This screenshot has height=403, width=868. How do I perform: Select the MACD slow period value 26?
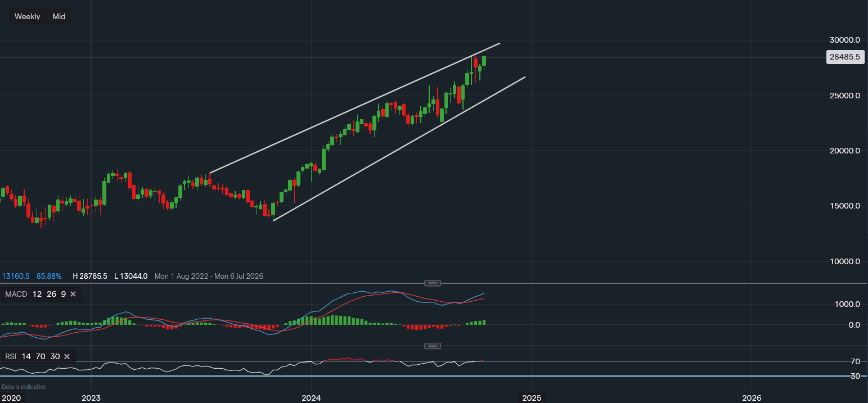[x=51, y=294]
